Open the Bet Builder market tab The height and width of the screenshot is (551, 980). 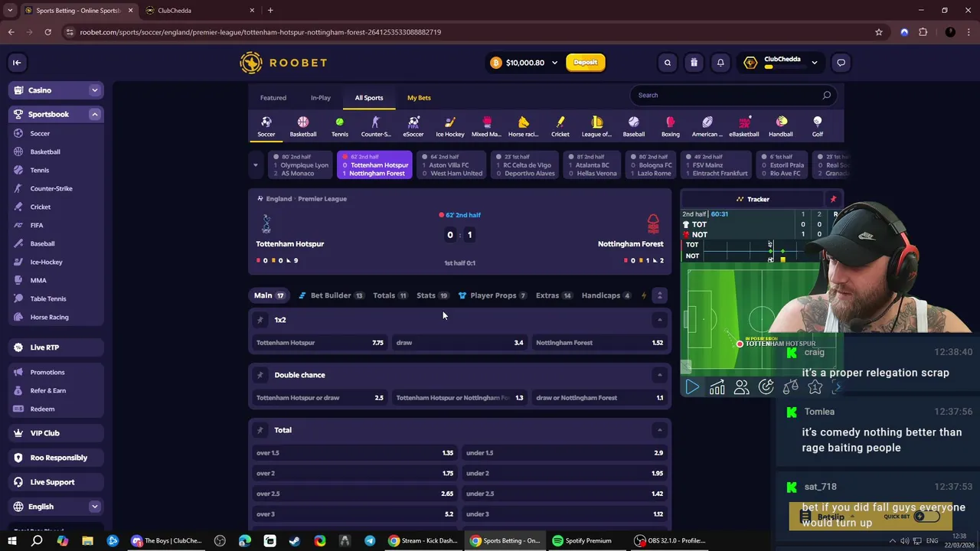click(331, 295)
